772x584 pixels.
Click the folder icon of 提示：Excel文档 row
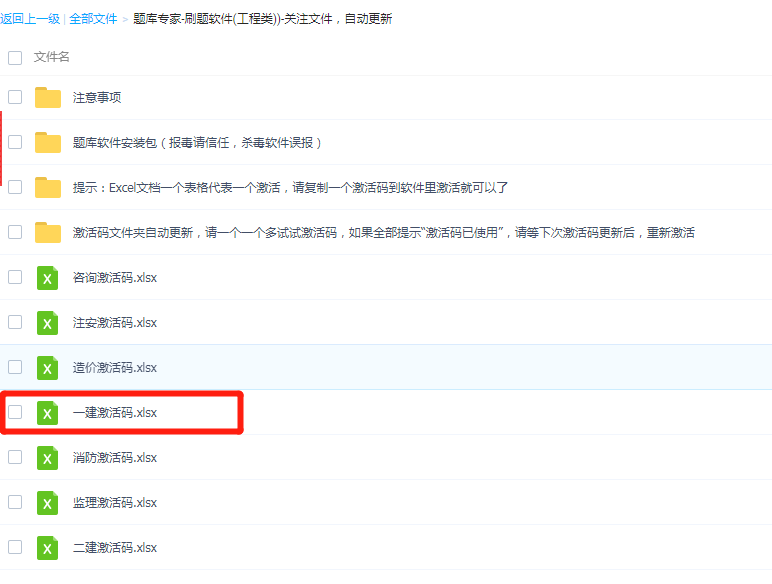pyautogui.click(x=48, y=187)
